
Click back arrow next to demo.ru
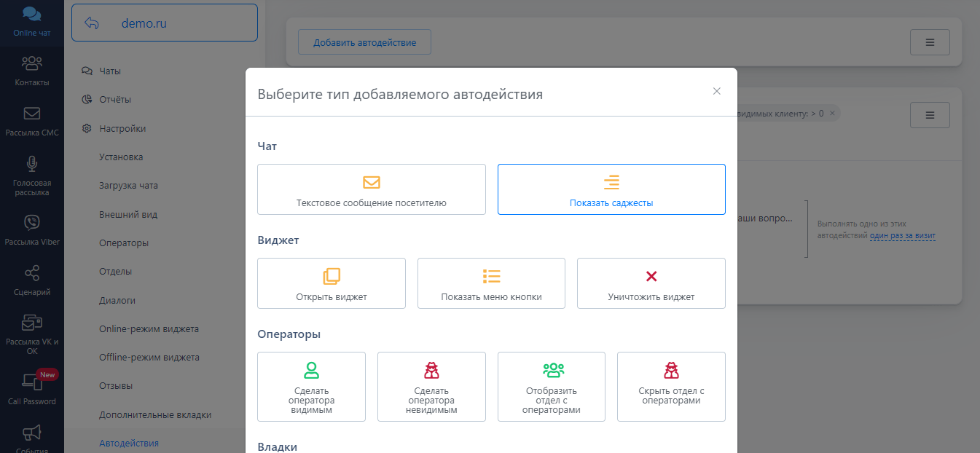point(92,23)
